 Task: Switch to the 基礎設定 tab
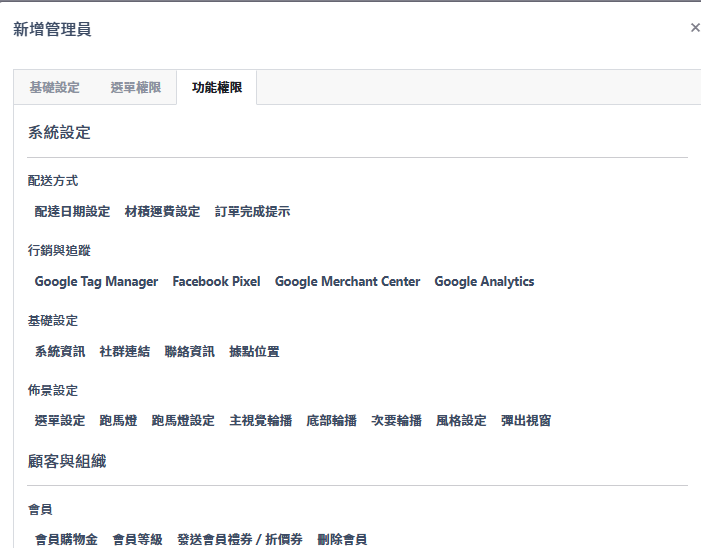(55, 87)
